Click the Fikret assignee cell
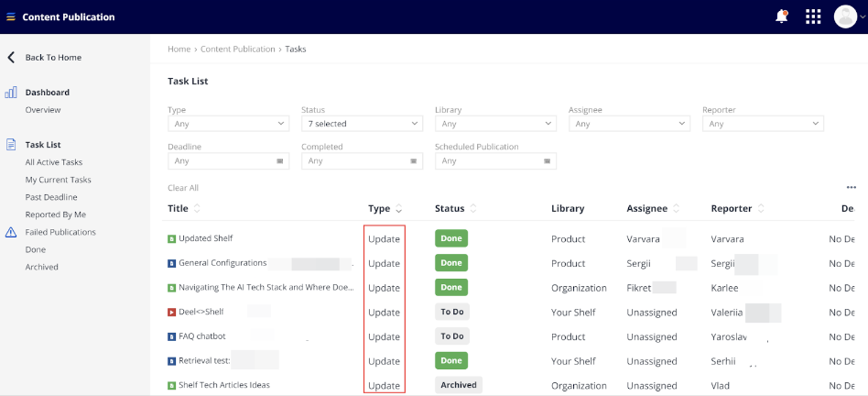Screen dimensions: 868x396 tap(639, 288)
